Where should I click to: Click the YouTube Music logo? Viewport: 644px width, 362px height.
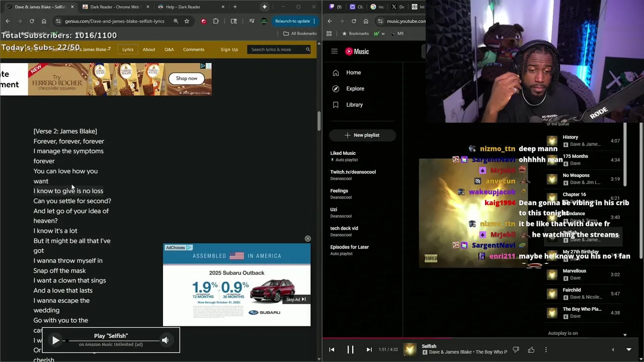pyautogui.click(x=357, y=51)
